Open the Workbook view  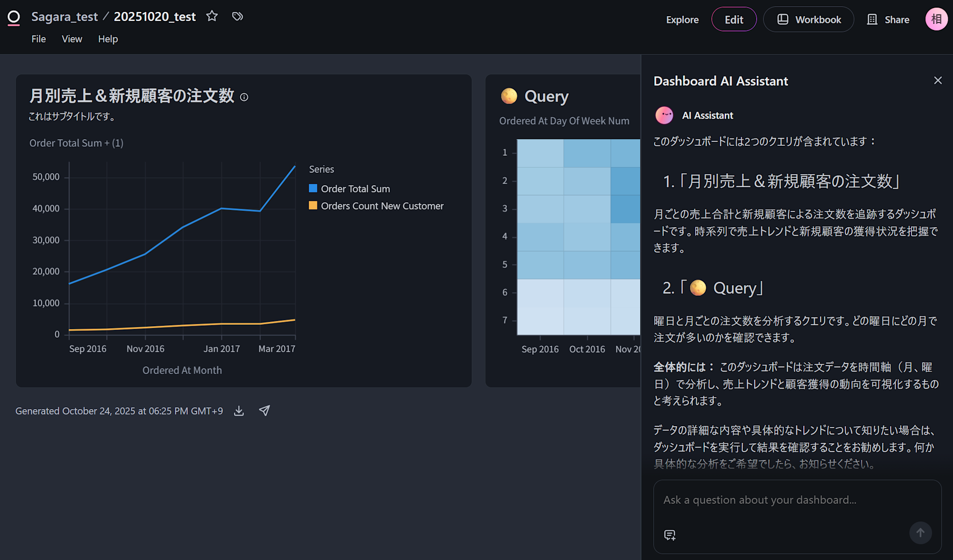coord(809,20)
